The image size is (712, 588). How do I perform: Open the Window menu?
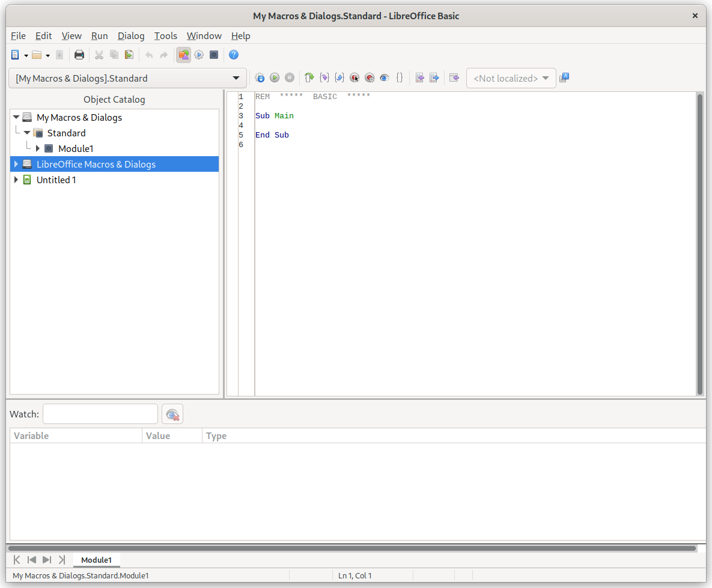(204, 36)
